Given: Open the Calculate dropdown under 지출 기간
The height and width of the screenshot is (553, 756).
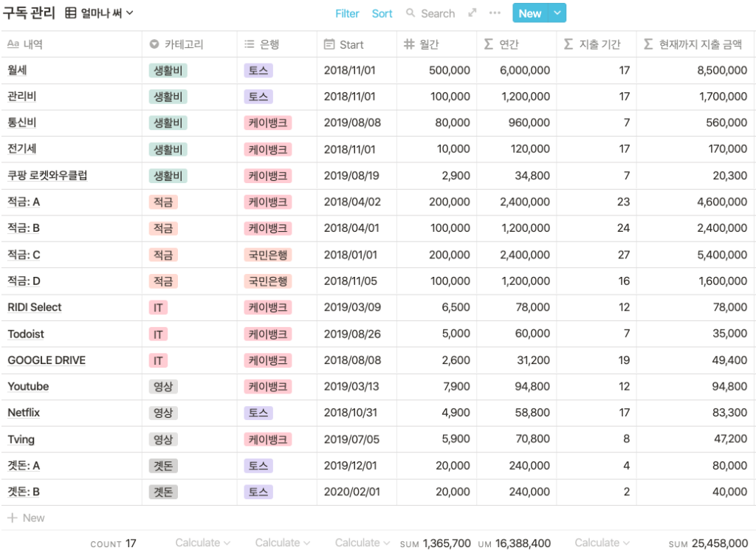Looking at the screenshot, I should [x=602, y=543].
